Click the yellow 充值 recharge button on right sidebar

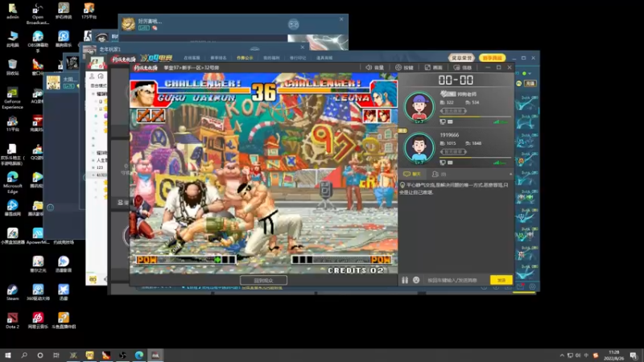click(530, 84)
